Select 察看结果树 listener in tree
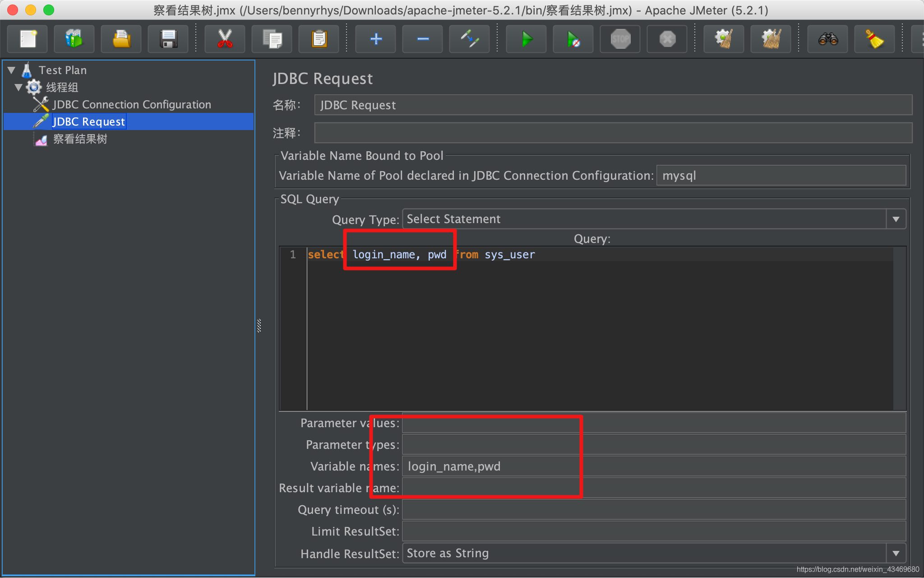This screenshot has height=578, width=924. [x=80, y=139]
